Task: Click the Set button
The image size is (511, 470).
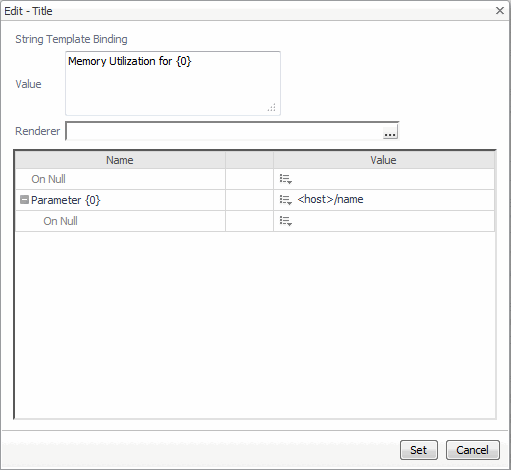Action: coord(419,450)
